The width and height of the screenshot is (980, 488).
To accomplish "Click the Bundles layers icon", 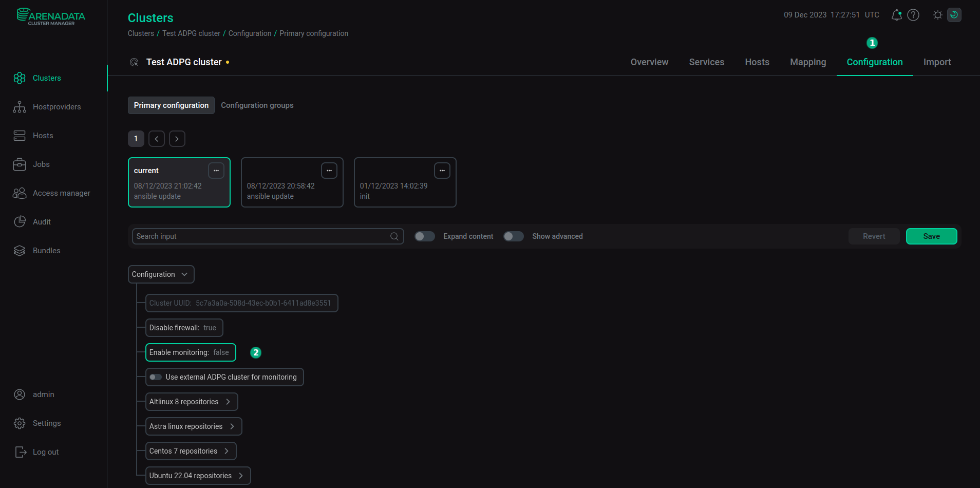I will coord(20,251).
